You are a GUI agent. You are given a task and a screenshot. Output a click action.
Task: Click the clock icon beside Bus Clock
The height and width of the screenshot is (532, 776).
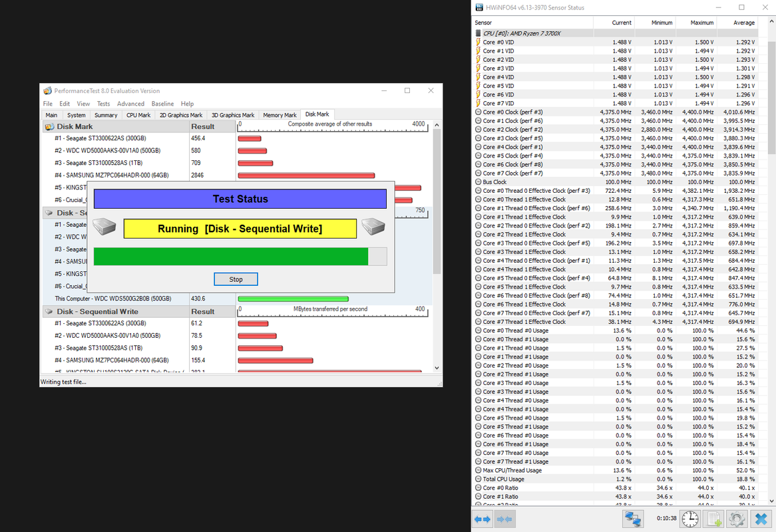478,182
